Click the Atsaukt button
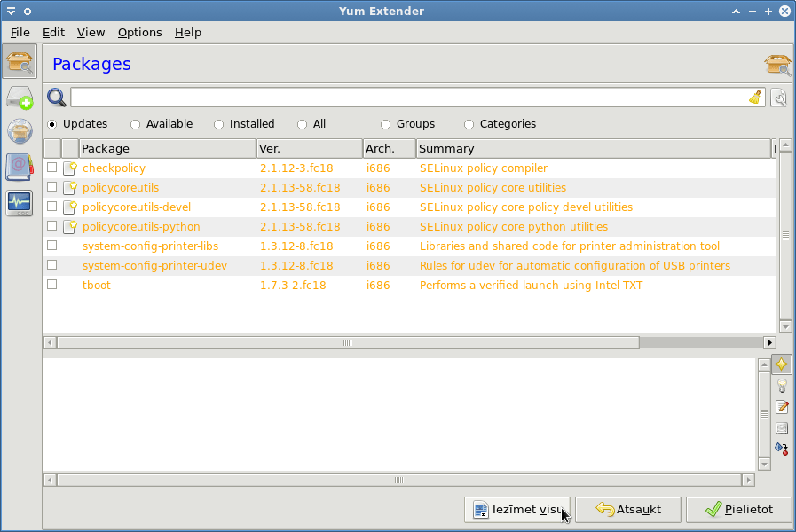Image resolution: width=796 pixels, height=532 pixels. click(628, 509)
